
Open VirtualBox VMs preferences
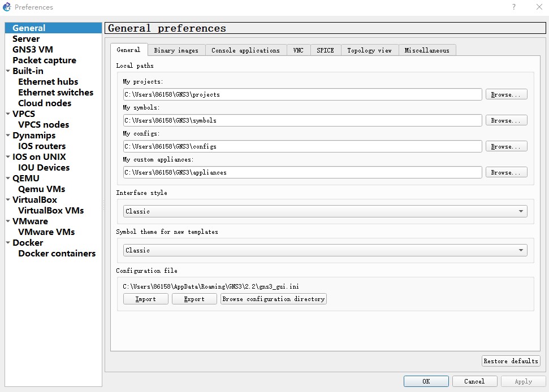coord(51,211)
